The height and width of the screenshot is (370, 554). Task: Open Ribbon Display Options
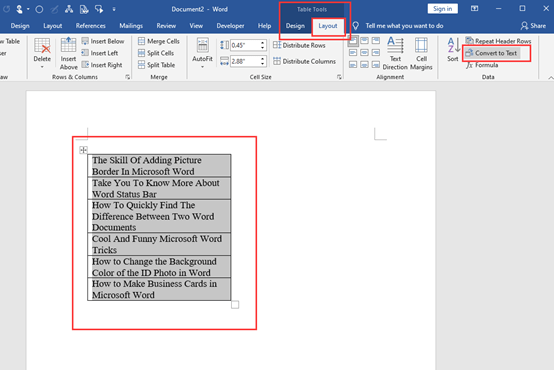point(475,8)
